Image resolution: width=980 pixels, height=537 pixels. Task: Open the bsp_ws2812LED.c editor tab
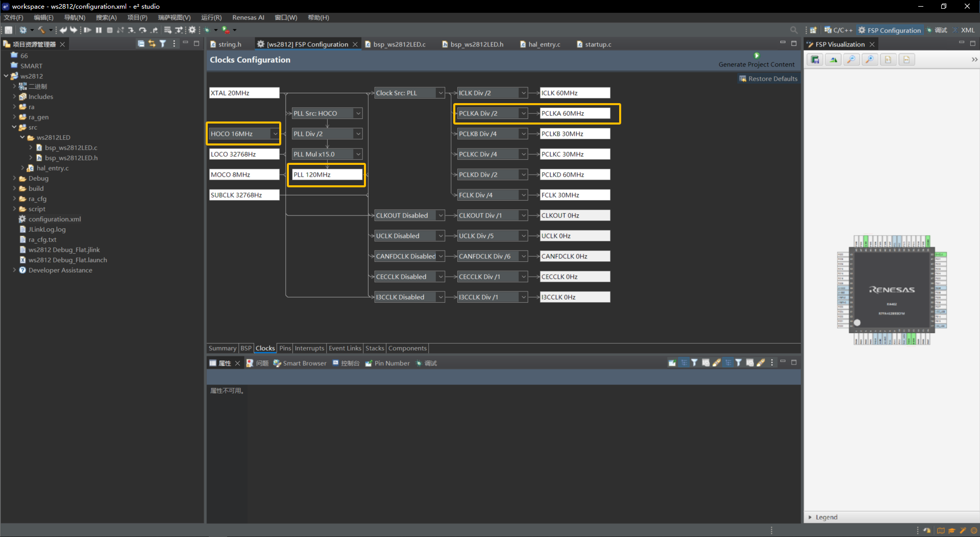pos(396,44)
